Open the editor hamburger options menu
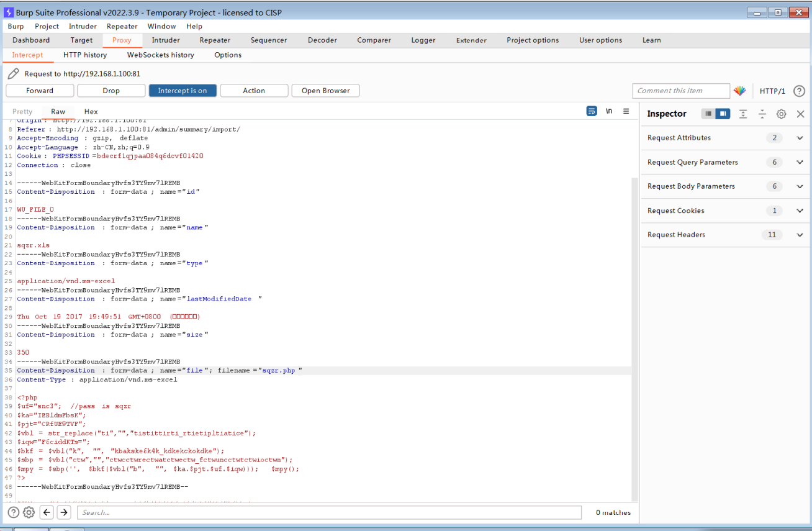Screen dimensions: 812x531 (x=626, y=111)
